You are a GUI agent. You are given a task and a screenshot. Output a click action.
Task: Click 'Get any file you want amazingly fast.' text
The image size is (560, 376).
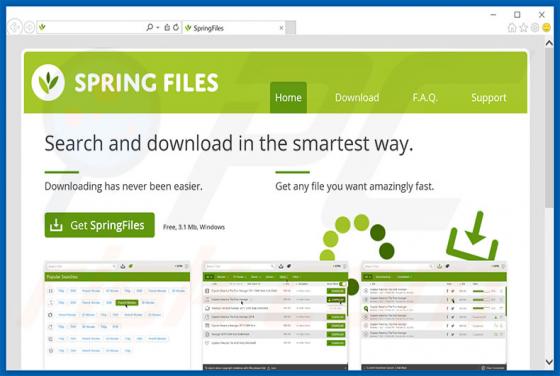[x=355, y=186]
